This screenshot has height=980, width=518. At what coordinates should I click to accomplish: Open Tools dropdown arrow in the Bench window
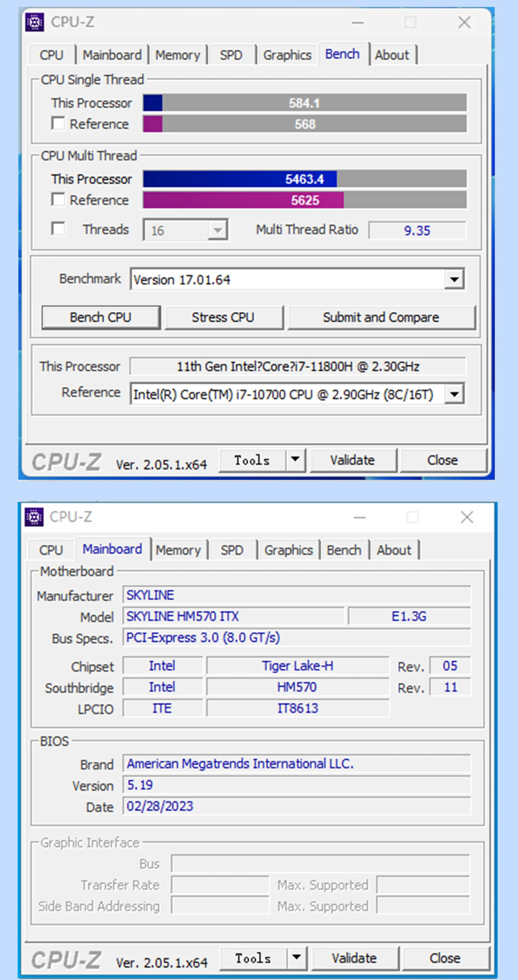tap(295, 459)
